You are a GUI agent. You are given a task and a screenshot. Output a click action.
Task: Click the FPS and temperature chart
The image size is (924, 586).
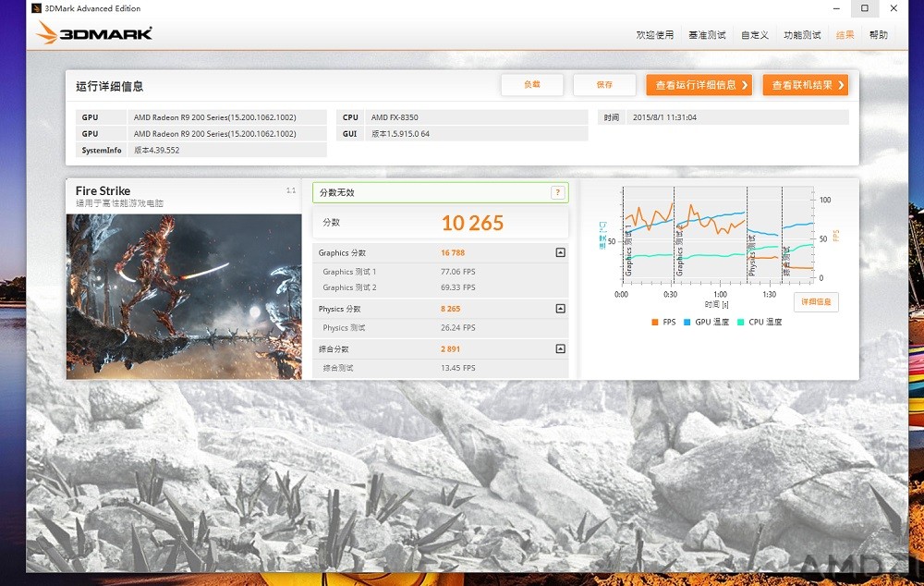718,235
